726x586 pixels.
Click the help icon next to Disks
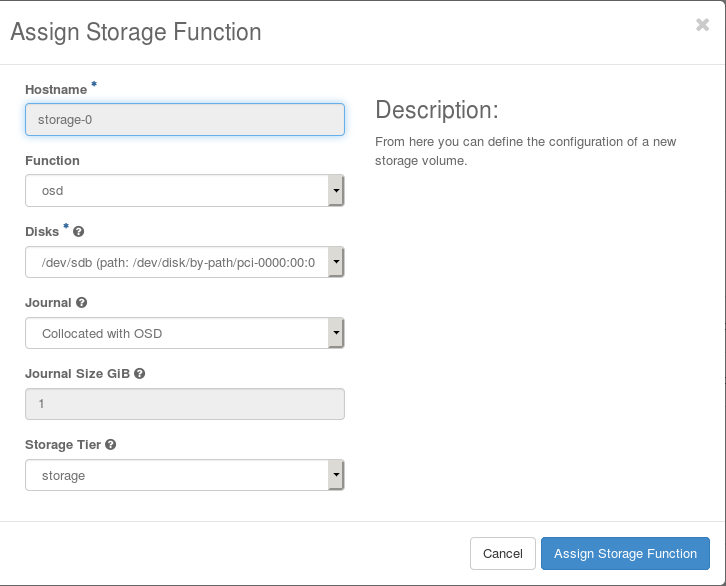tap(79, 232)
